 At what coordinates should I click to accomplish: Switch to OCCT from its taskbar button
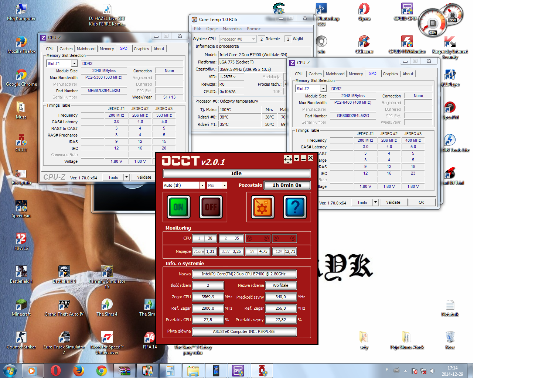tap(262, 371)
